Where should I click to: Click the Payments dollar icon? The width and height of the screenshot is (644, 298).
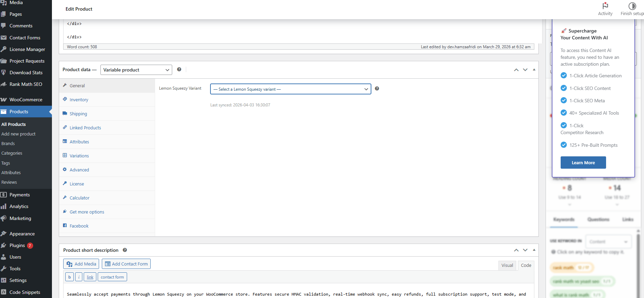(4, 195)
